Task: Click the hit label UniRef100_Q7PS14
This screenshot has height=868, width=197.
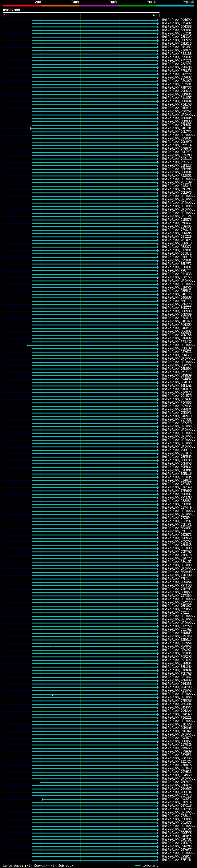Action: pos(177,802)
